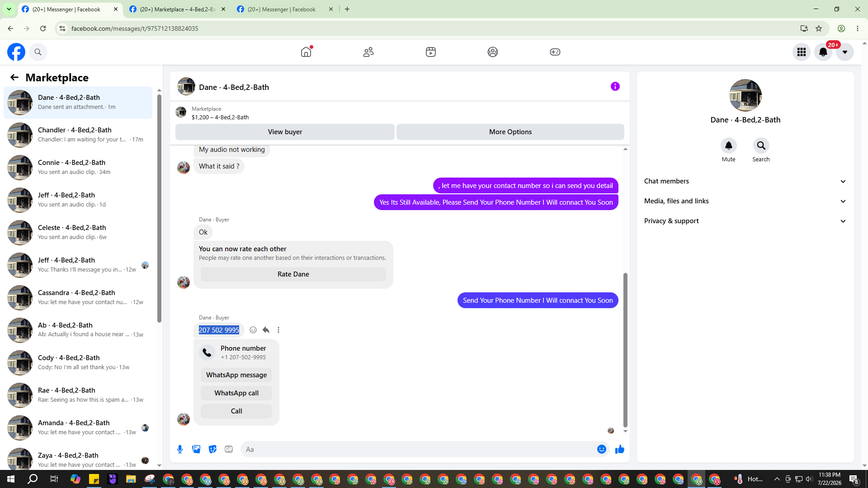Open the Reels video icon
This screenshot has height=488, width=868.
pyautogui.click(x=431, y=52)
